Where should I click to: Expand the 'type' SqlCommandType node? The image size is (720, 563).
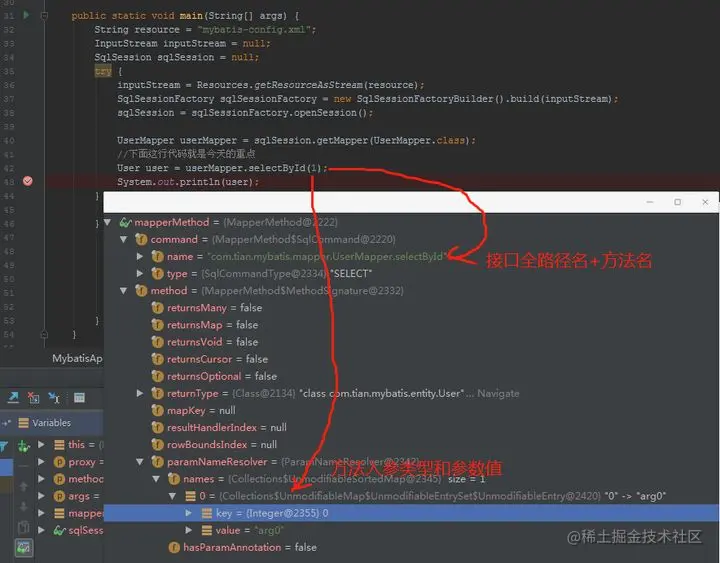click(140, 273)
